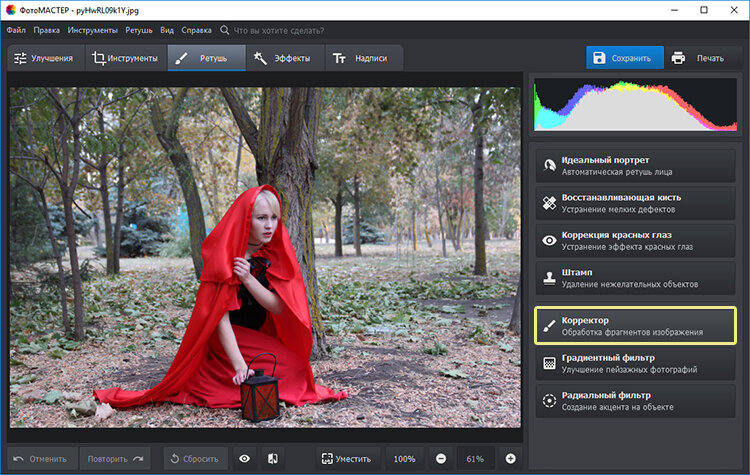
Task: Switch to the Эффекты tab
Action: coord(286,58)
